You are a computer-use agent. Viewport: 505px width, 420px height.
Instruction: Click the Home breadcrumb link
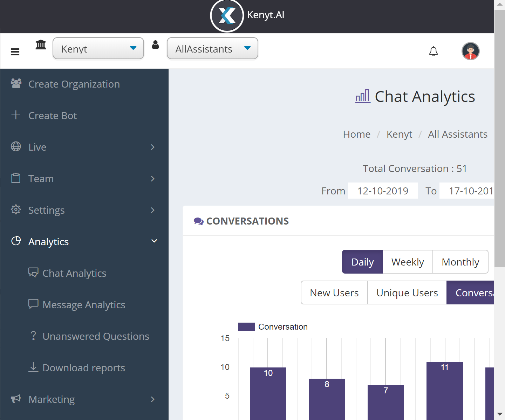[x=356, y=134]
